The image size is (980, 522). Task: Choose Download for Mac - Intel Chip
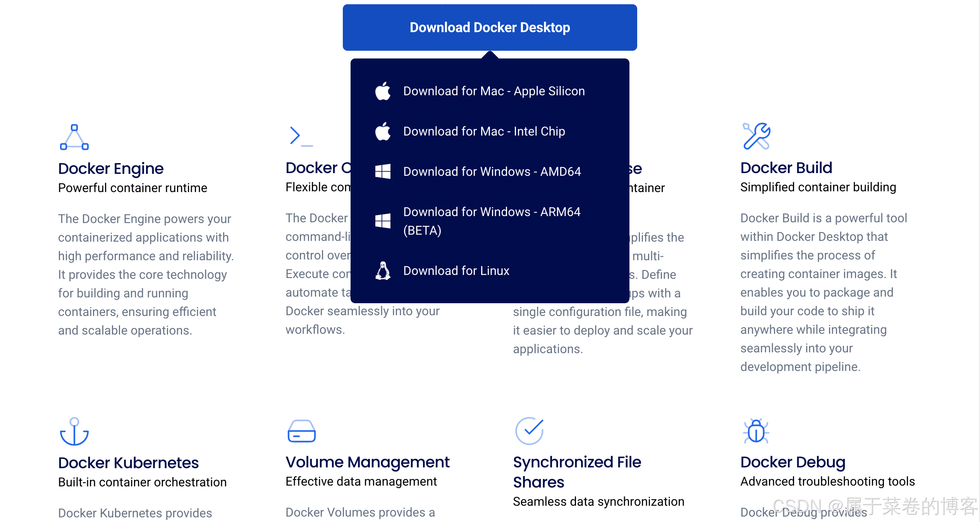484,131
